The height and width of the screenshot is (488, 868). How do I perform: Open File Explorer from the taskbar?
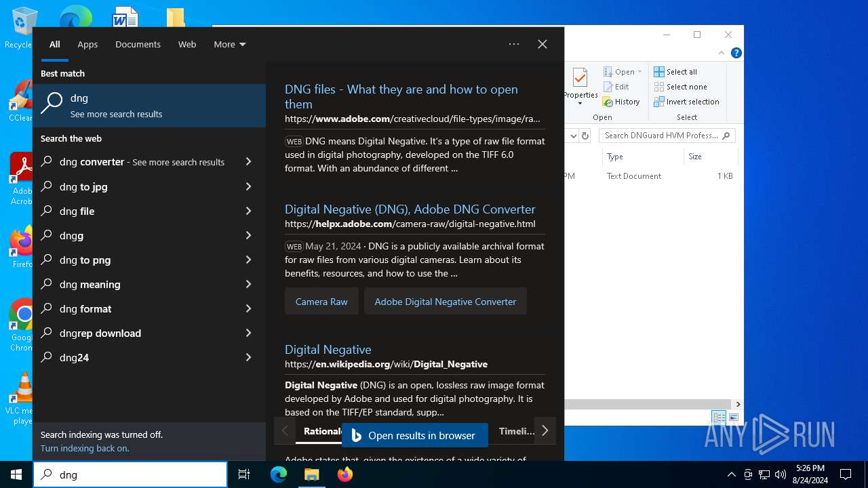[x=311, y=474]
